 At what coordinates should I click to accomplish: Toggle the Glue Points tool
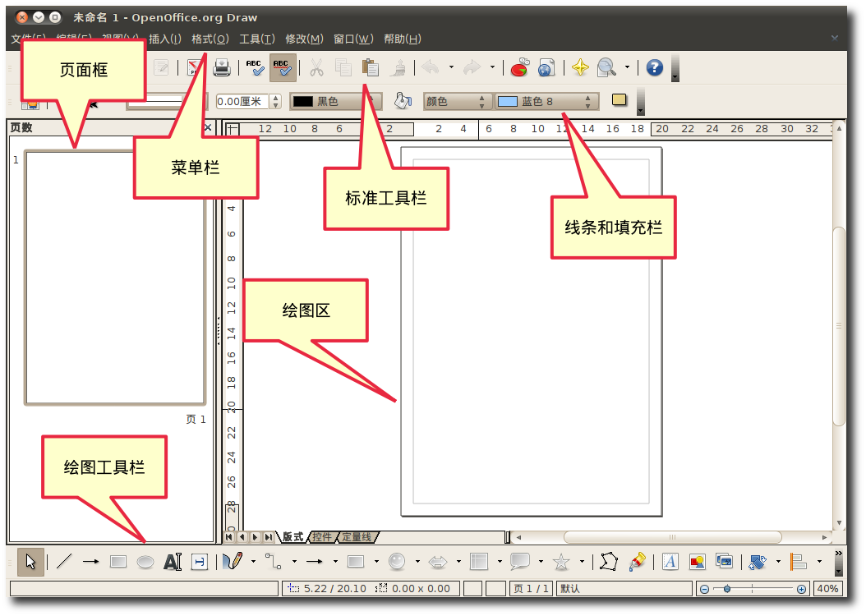click(x=637, y=562)
